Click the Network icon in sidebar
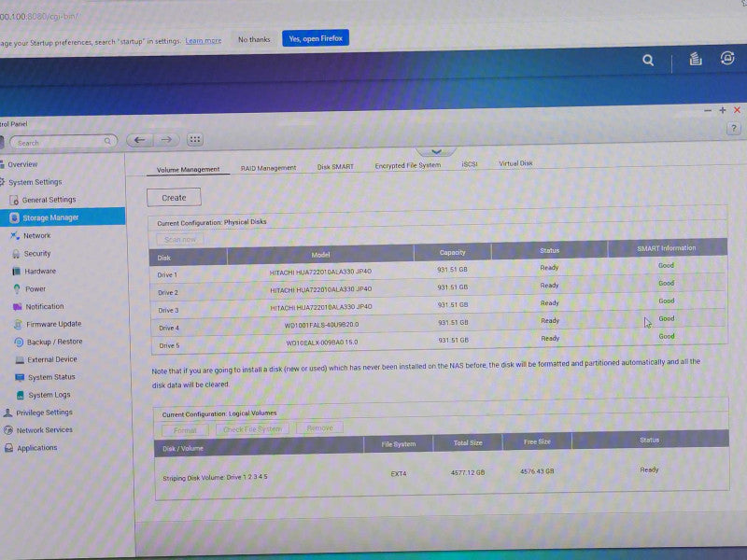Viewport: 747px width, 560px height. (15, 236)
